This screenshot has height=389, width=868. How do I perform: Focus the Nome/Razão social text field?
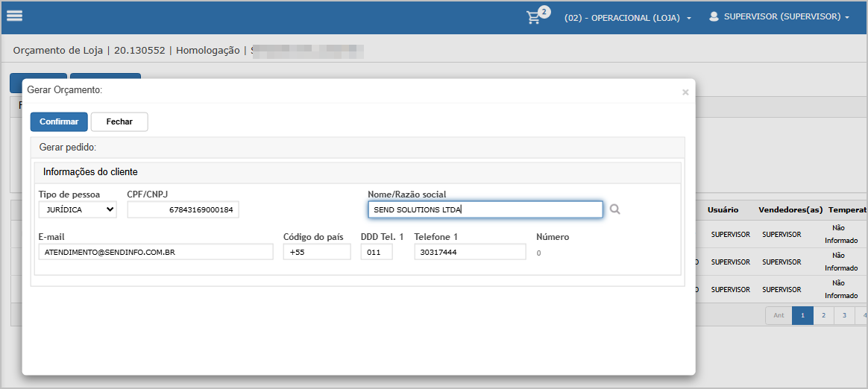tap(485, 209)
